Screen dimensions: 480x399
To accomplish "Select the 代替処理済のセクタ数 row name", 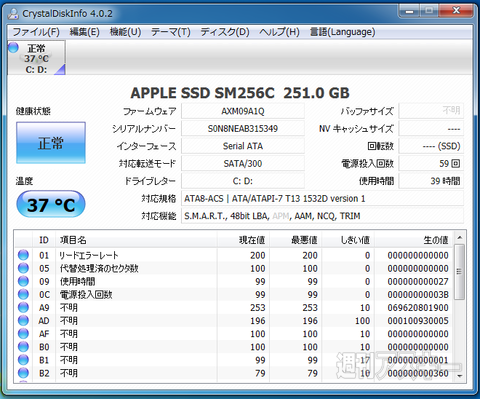I will tap(99, 268).
